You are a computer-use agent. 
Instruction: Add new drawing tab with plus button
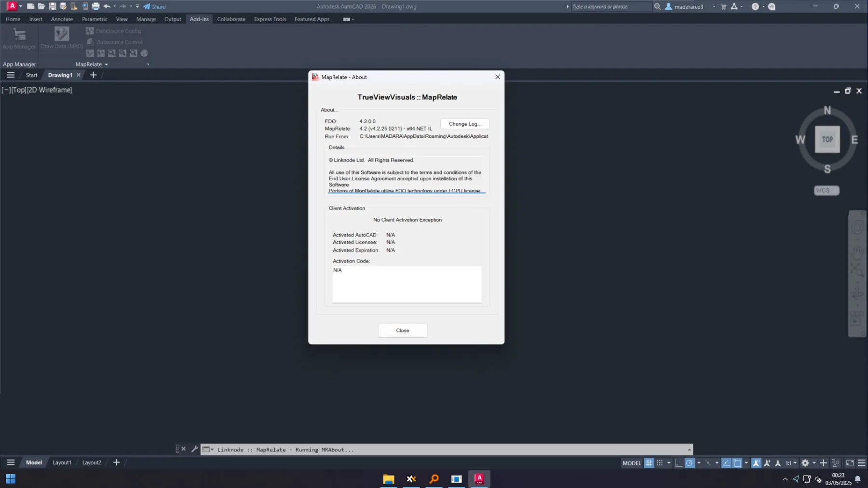pyautogui.click(x=93, y=75)
